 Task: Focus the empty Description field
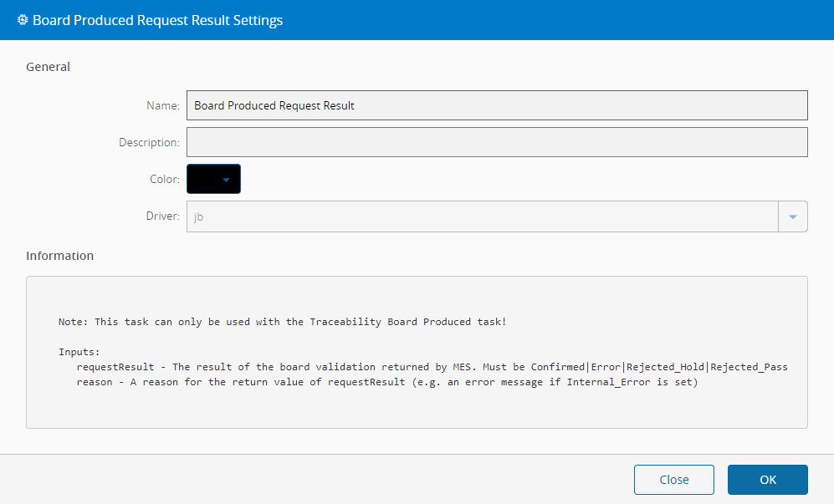497,142
